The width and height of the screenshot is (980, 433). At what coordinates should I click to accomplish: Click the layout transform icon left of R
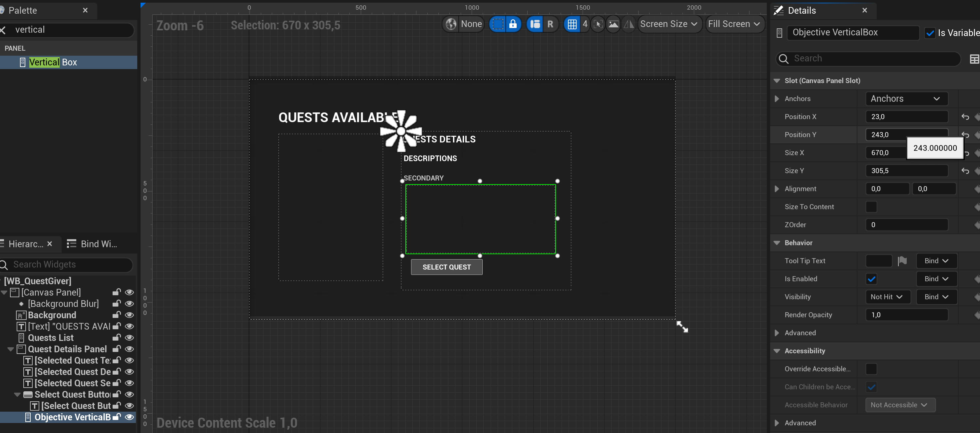click(535, 24)
